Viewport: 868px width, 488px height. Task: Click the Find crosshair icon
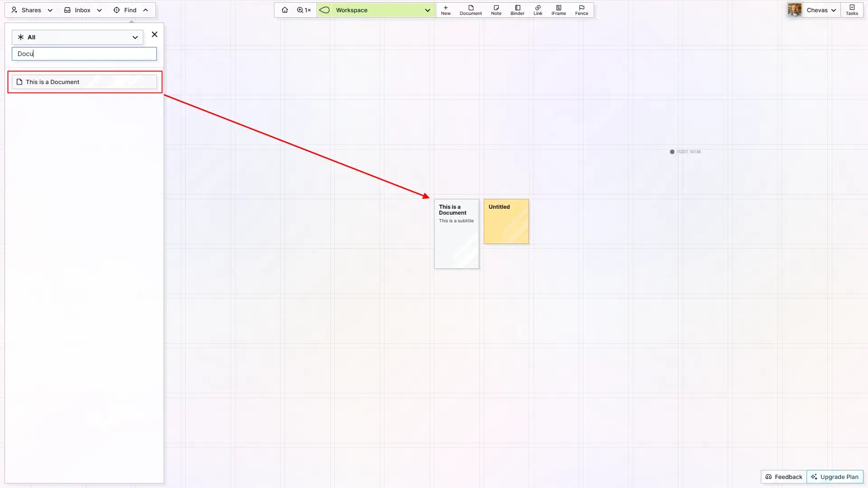[x=116, y=10]
